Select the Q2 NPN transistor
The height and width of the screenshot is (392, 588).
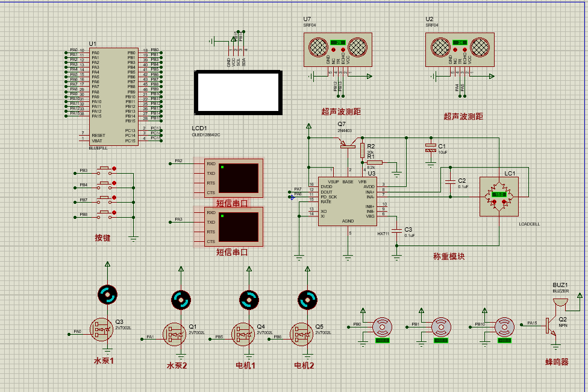click(x=552, y=326)
